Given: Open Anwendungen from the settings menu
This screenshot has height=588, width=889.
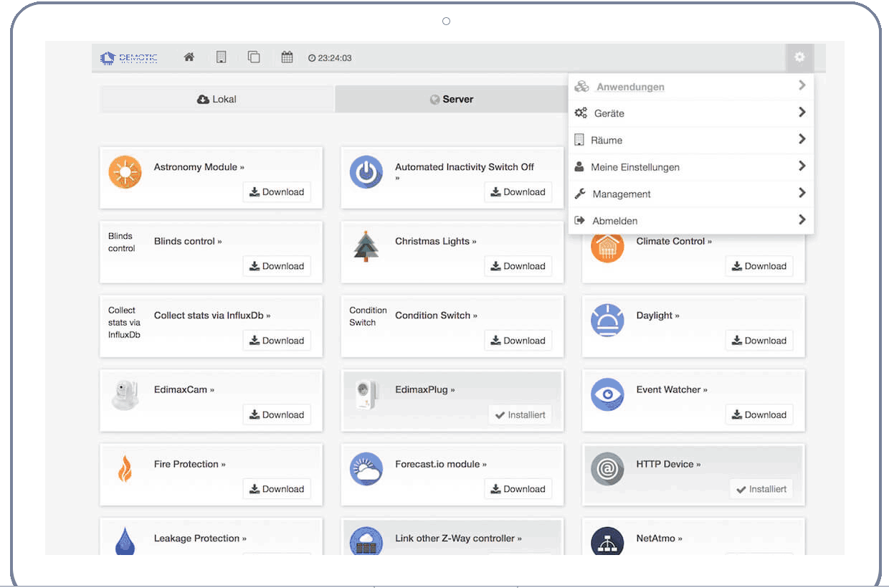Looking at the screenshot, I should point(691,86).
